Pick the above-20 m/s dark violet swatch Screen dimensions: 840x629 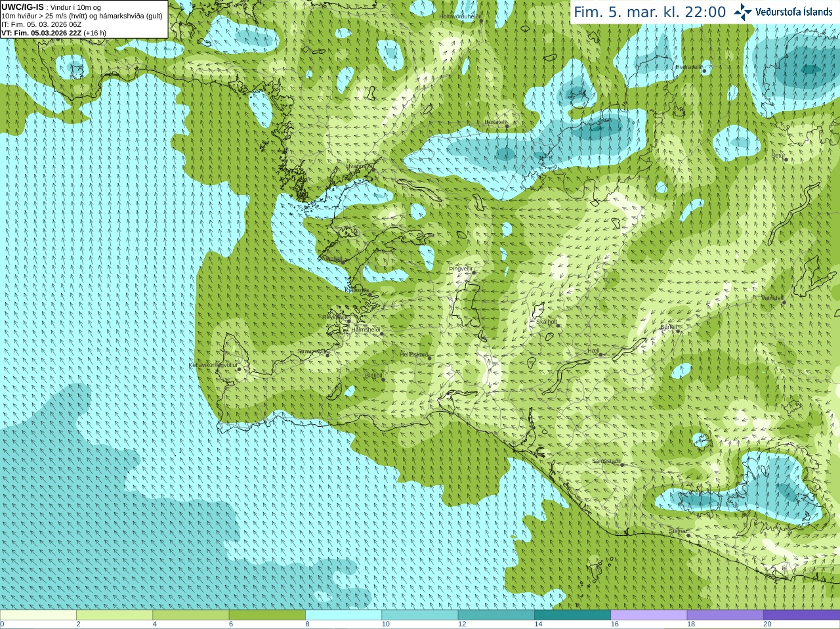click(802, 615)
